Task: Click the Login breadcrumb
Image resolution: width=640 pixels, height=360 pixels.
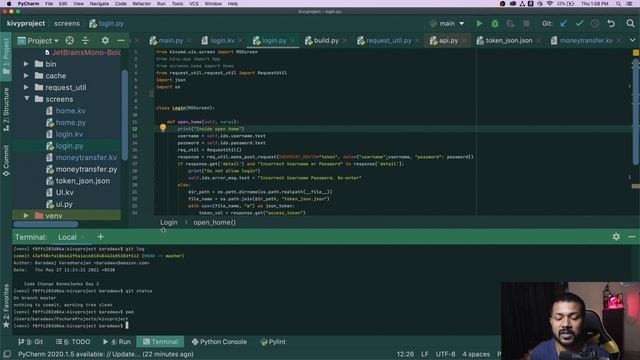Action: (x=169, y=222)
